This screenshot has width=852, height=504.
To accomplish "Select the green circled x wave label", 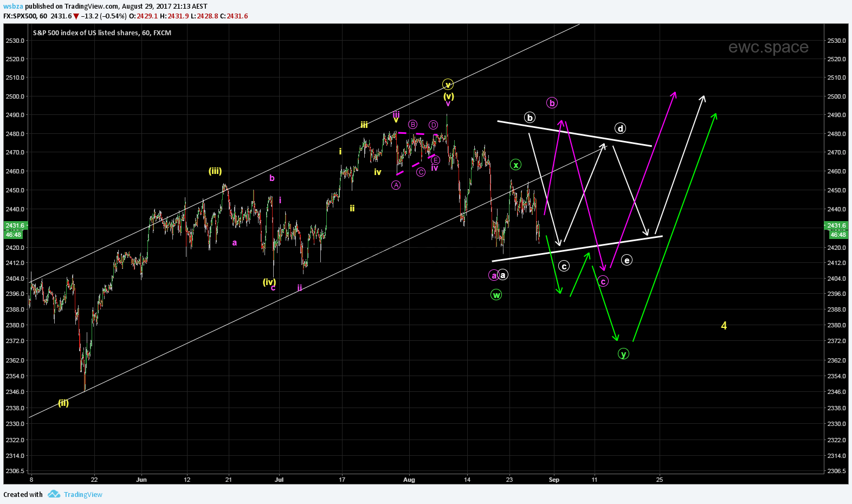I will click(515, 165).
